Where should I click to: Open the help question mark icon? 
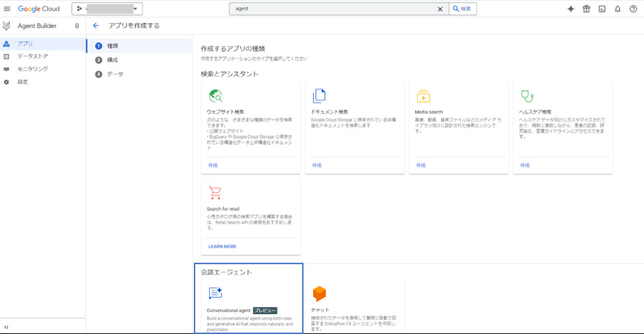(633, 9)
